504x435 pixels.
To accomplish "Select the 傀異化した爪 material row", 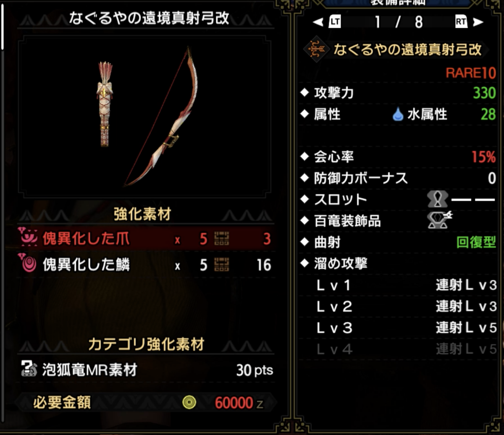I will tap(146, 239).
